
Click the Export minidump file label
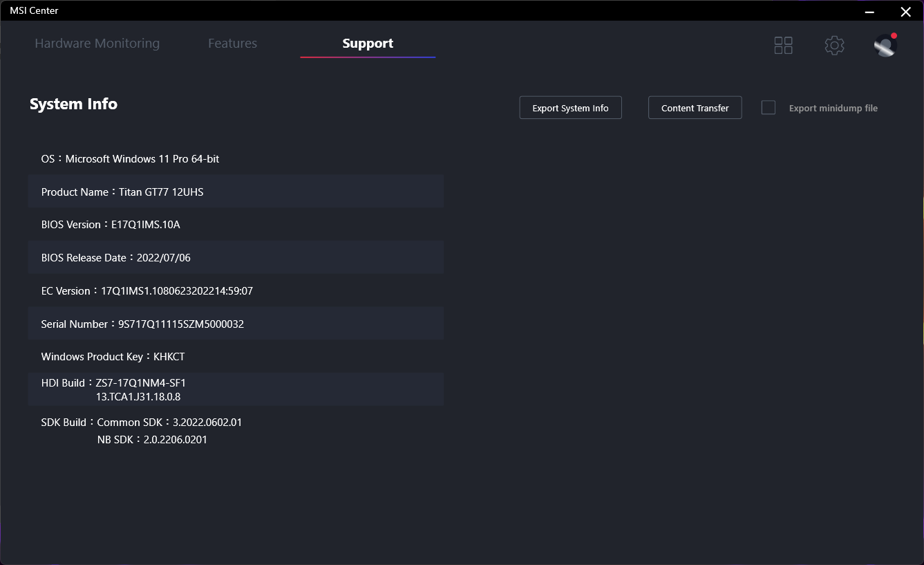(x=833, y=109)
